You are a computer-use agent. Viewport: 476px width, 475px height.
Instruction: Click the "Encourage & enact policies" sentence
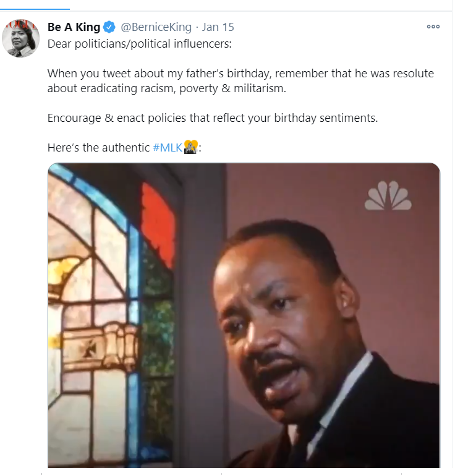click(212, 118)
